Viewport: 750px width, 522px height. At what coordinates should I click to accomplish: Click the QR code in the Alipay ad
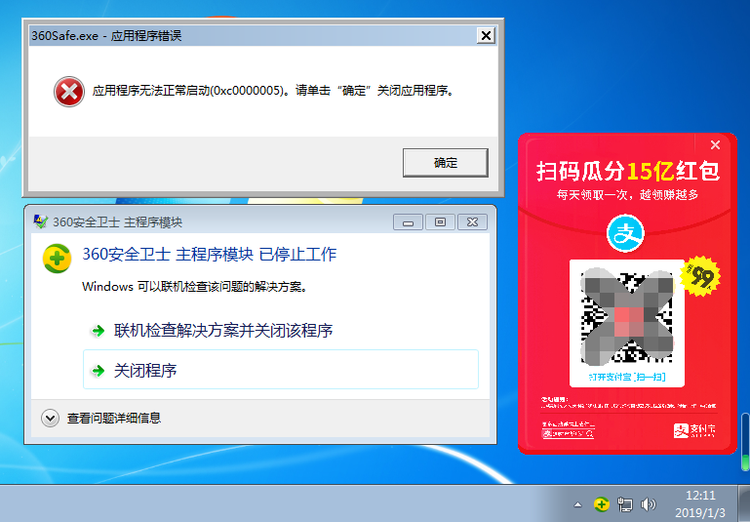point(627,316)
